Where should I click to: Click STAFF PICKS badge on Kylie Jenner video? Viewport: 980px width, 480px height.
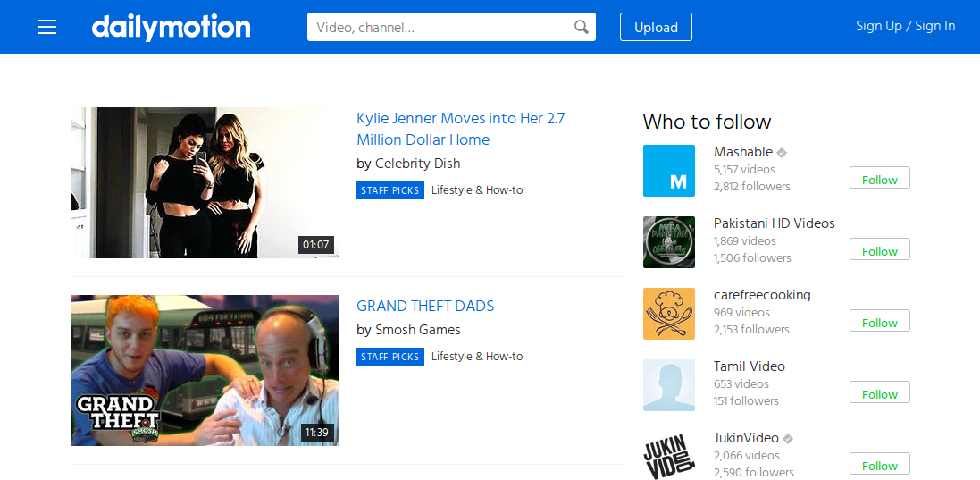point(390,190)
